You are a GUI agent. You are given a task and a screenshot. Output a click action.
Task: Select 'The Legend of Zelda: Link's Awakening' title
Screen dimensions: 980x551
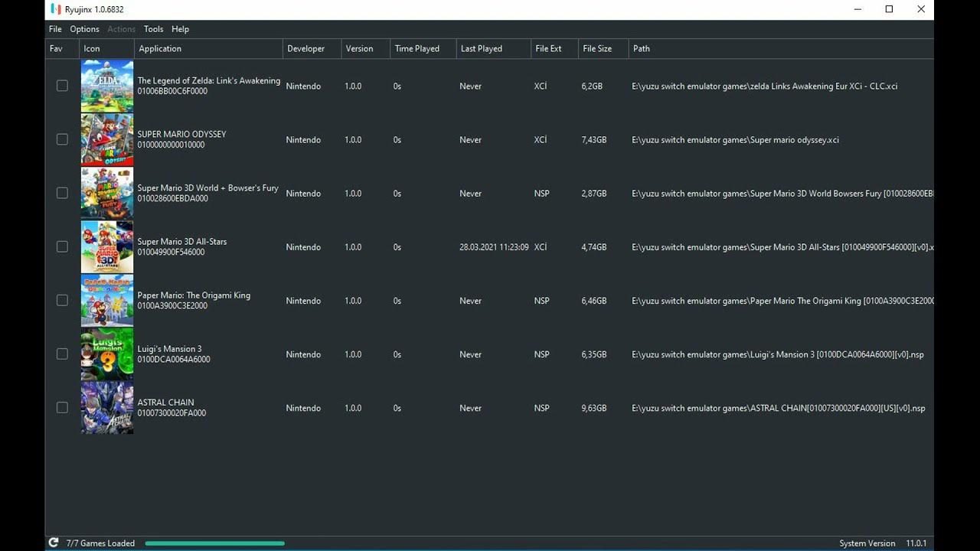pyautogui.click(x=209, y=80)
